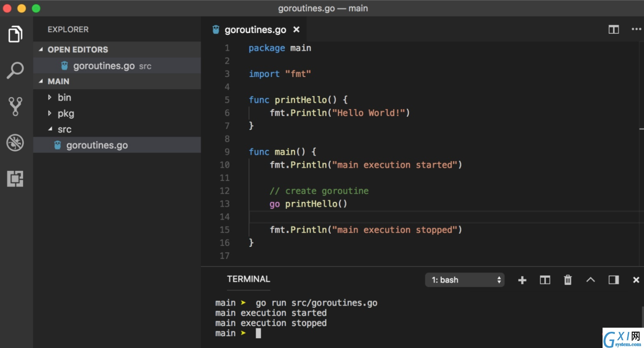Open the Search view in activity bar
This screenshot has width=644, height=348.
coord(15,70)
